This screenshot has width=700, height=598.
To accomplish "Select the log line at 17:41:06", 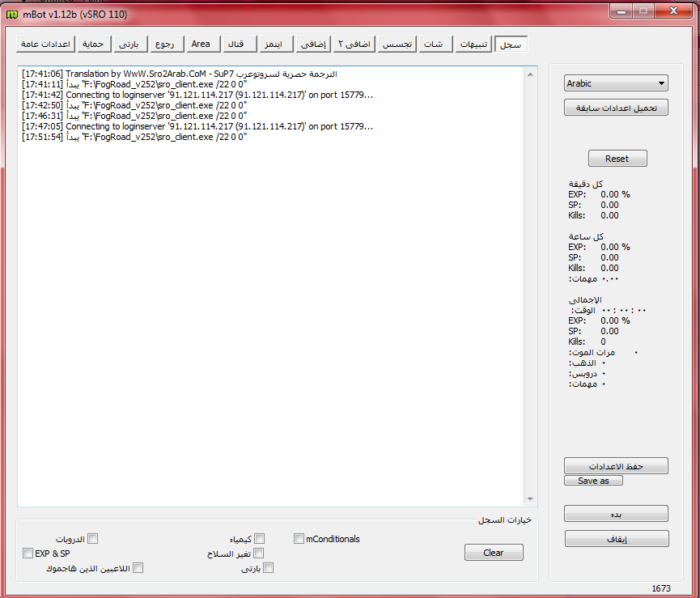I will tap(180, 74).
